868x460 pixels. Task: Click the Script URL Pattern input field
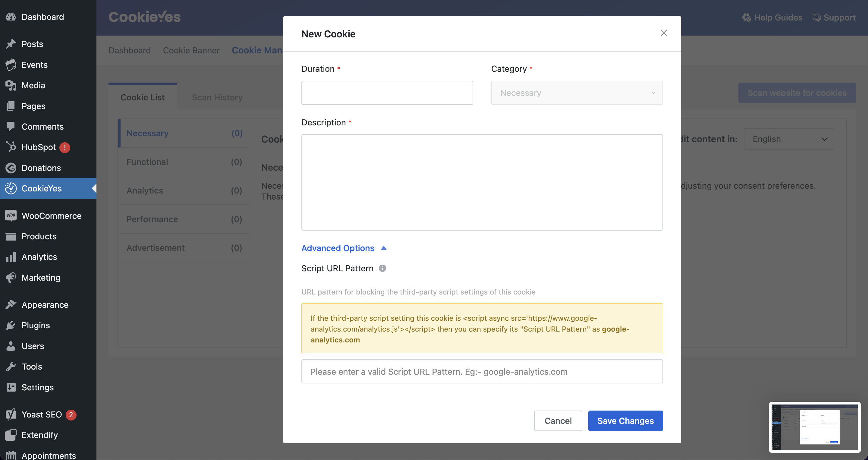coord(482,371)
